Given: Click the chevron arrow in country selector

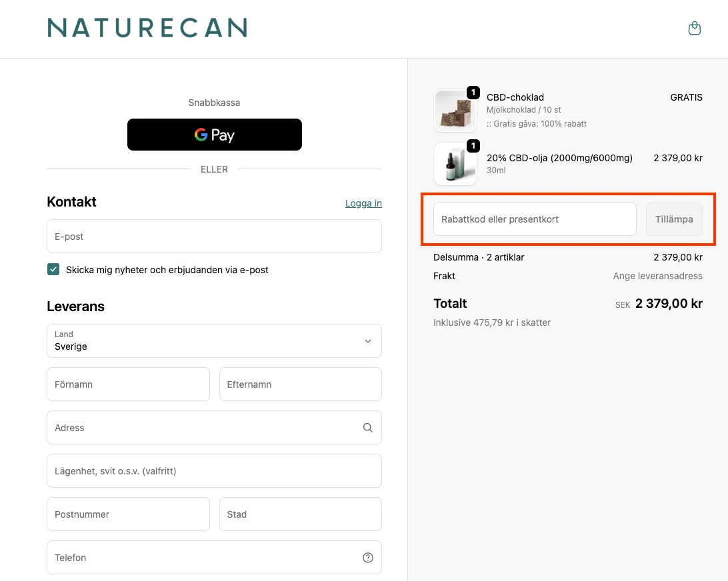Looking at the screenshot, I should pos(367,341).
